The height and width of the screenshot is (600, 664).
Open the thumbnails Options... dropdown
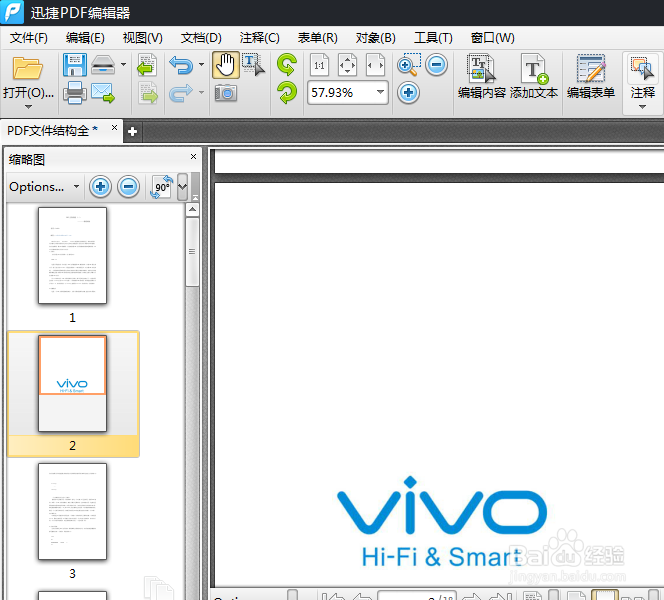tap(44, 186)
